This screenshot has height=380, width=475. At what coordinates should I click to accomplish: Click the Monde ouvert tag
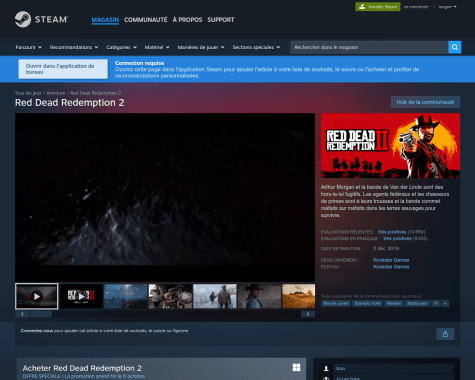pyautogui.click(x=336, y=303)
